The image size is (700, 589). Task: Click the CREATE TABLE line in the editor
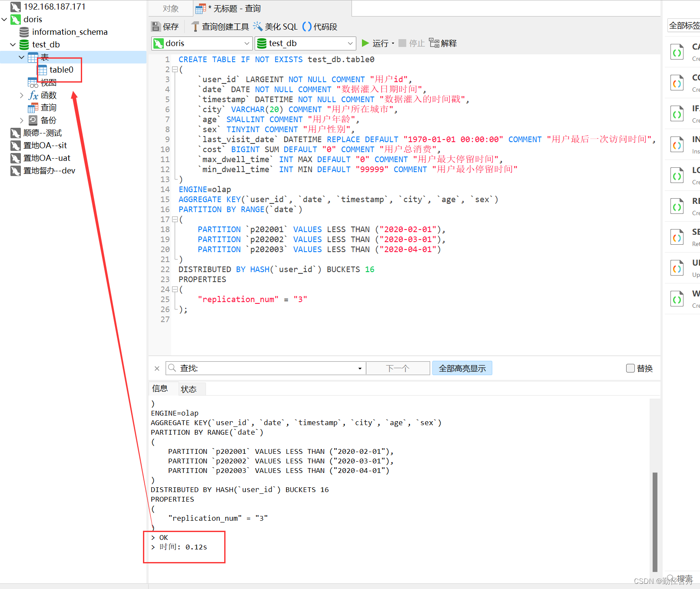pos(276,59)
